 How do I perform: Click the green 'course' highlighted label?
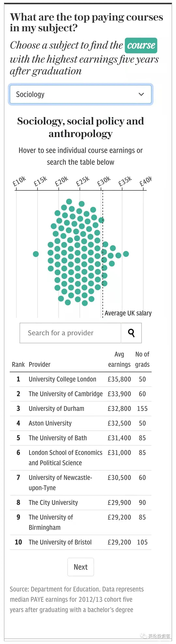[141, 45]
